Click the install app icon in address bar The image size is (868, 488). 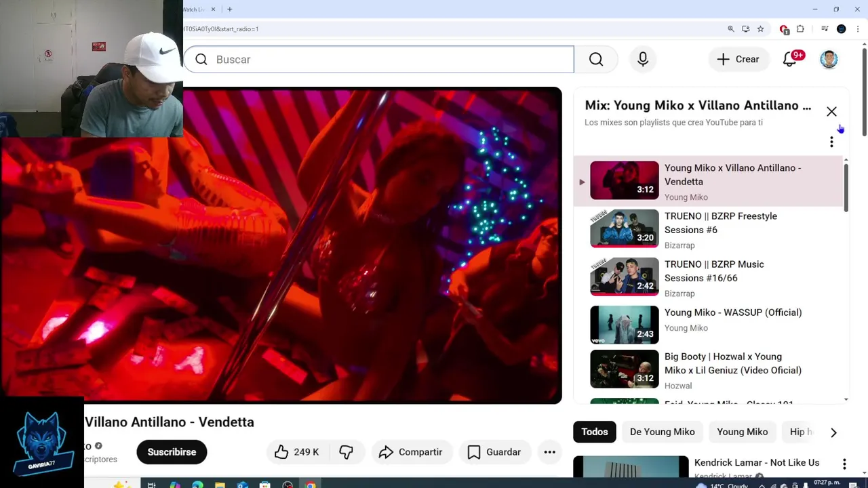(745, 29)
